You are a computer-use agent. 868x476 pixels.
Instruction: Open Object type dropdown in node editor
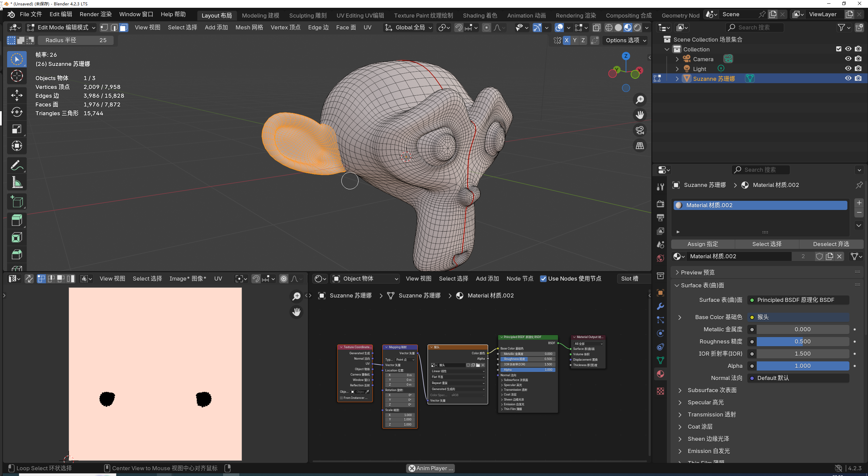click(365, 279)
